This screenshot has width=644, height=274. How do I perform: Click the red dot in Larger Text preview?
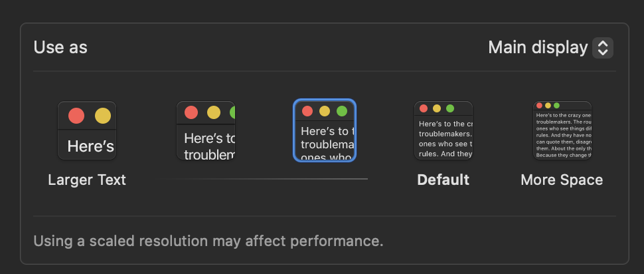[76, 116]
